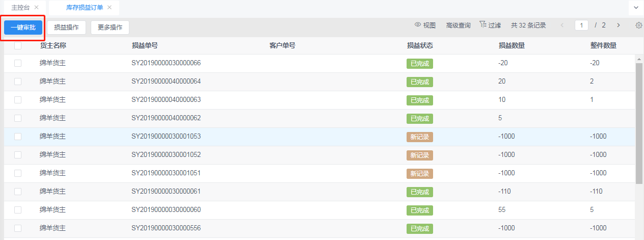Image resolution: width=644 pixels, height=240 pixels.
Task: Click 新记录 status of order SY20190000030001053
Action: click(x=420, y=137)
